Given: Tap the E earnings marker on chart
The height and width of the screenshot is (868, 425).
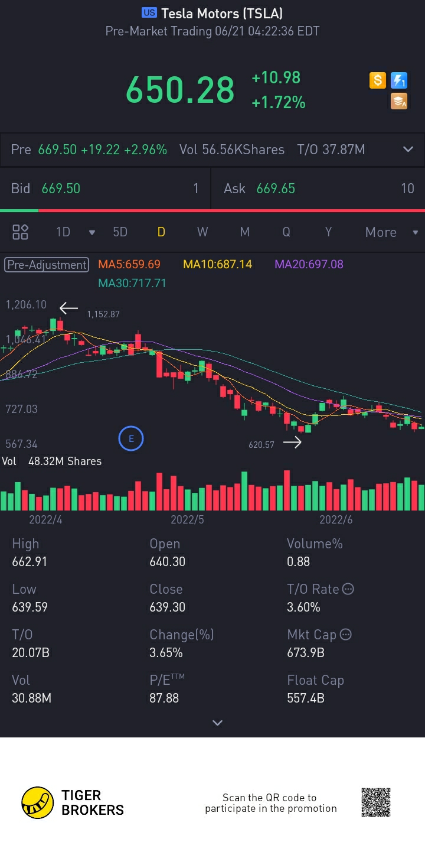Looking at the screenshot, I should [x=131, y=438].
